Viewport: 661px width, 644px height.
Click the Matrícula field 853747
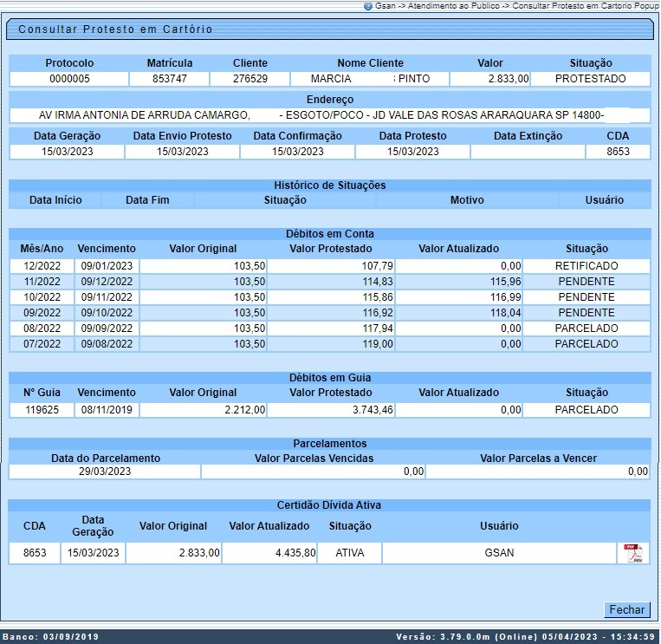coord(169,79)
